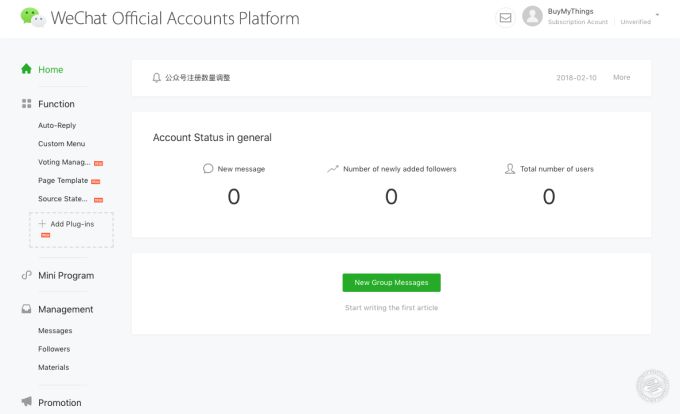Click the notification bell icon
The height and width of the screenshot is (414, 680).
pyautogui.click(x=156, y=77)
